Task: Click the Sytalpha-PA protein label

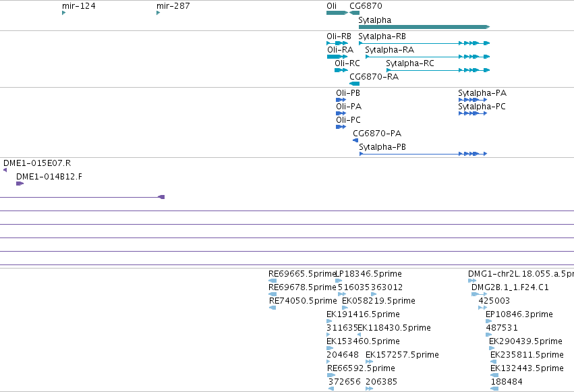Action: coord(482,93)
